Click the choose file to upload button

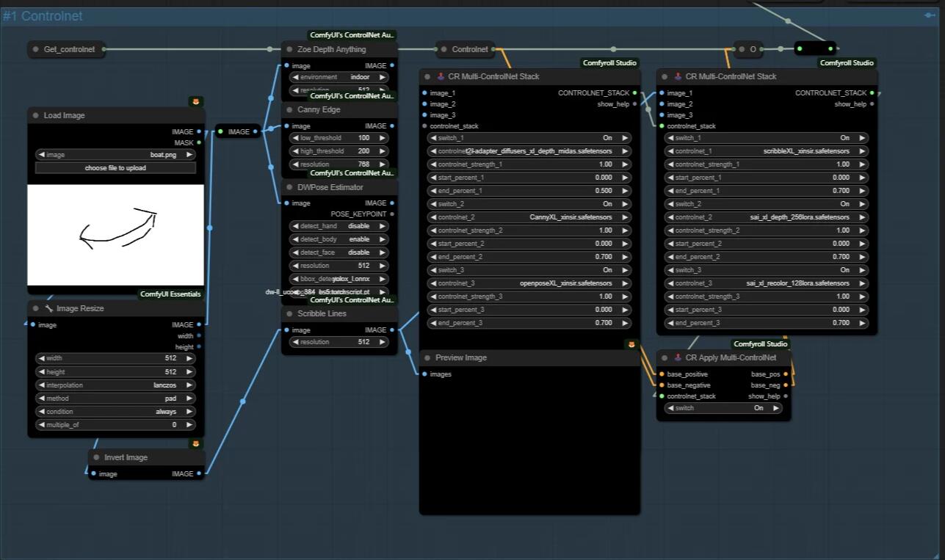pos(115,168)
